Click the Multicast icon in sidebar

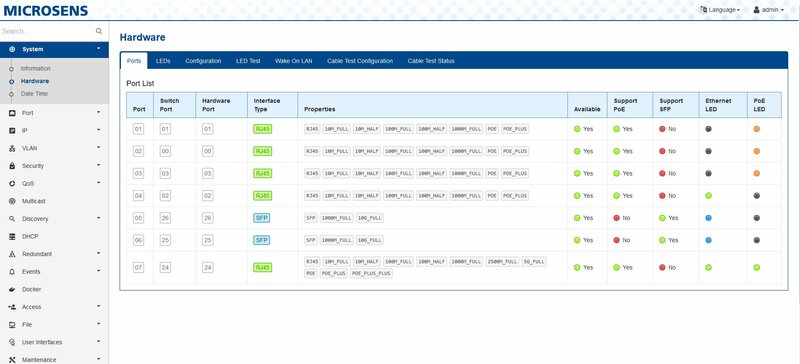click(x=12, y=201)
